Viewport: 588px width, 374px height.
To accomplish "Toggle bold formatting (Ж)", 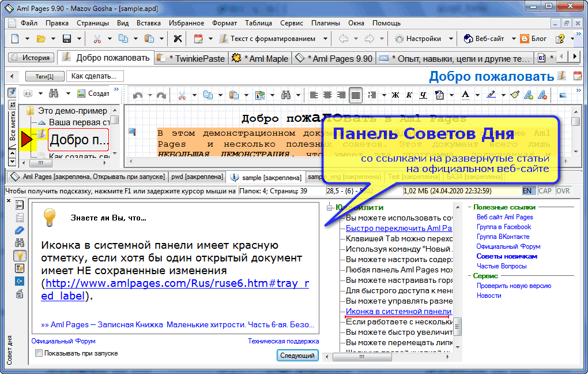I will [x=395, y=95].
